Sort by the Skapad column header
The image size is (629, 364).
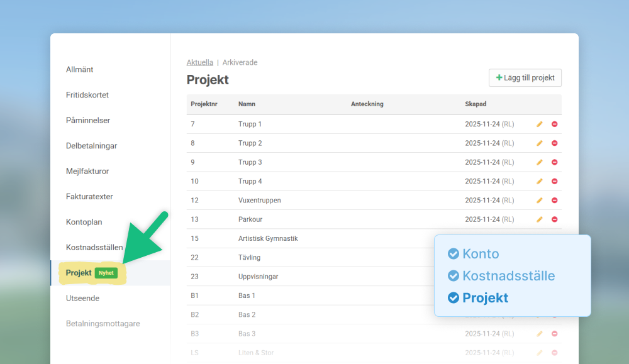click(x=476, y=104)
